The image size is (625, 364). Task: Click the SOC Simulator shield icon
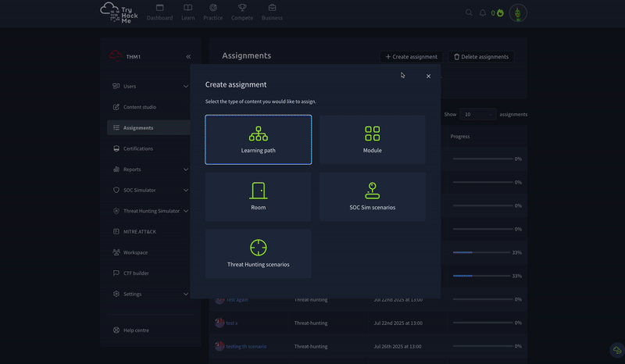pos(116,190)
